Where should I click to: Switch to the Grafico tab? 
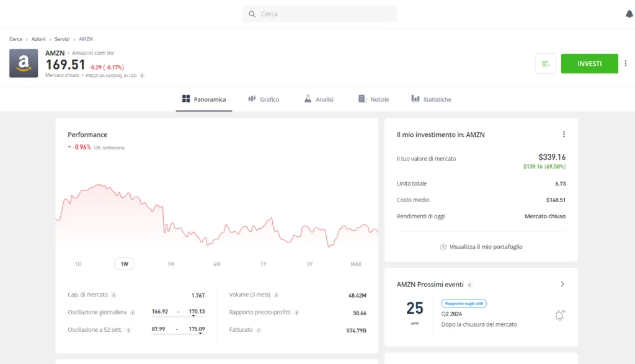click(x=264, y=99)
